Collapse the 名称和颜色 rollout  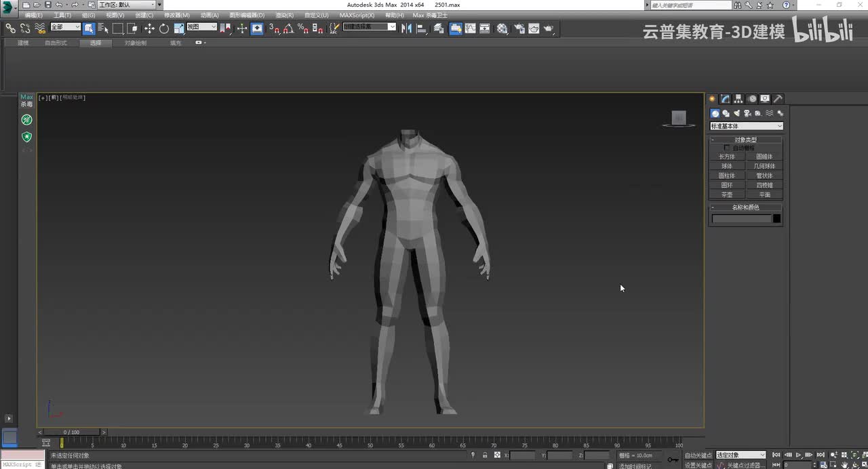click(745, 207)
